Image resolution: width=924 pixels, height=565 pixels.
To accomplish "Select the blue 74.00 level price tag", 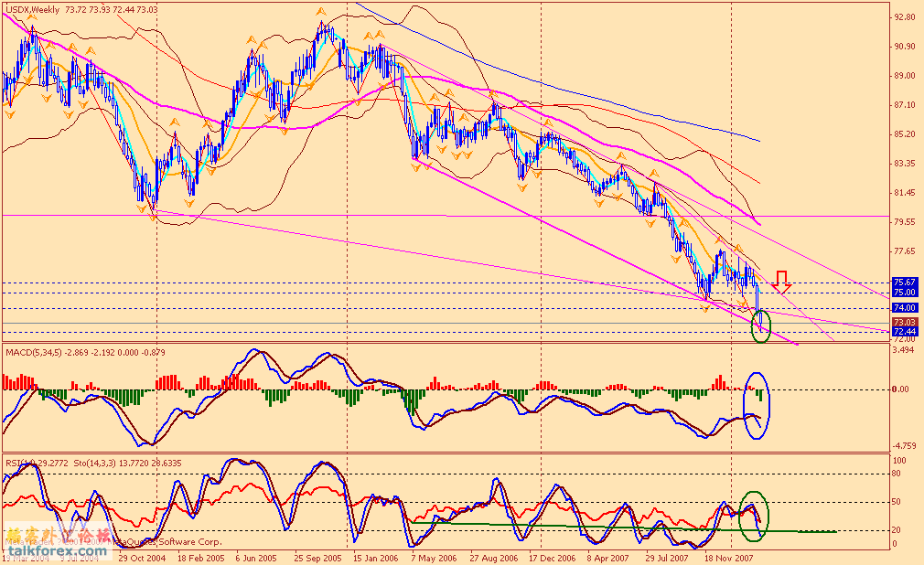I will (x=905, y=307).
